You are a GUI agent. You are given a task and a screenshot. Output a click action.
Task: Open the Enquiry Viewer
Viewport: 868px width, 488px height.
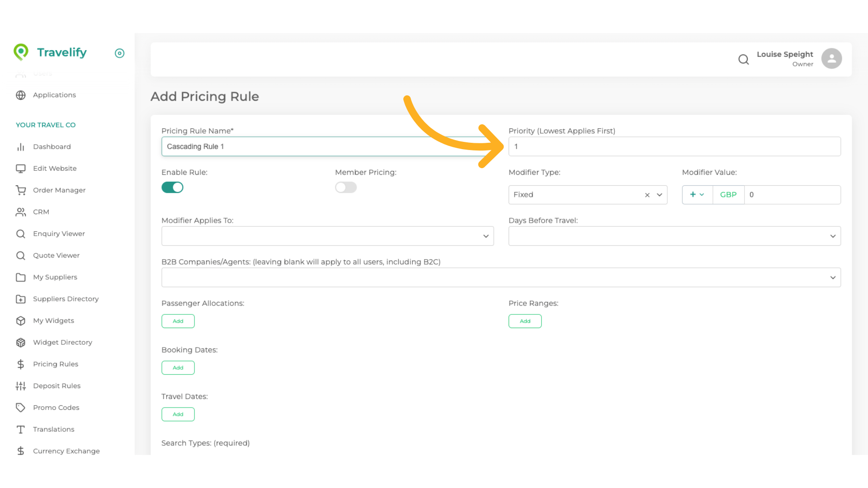[59, 234]
